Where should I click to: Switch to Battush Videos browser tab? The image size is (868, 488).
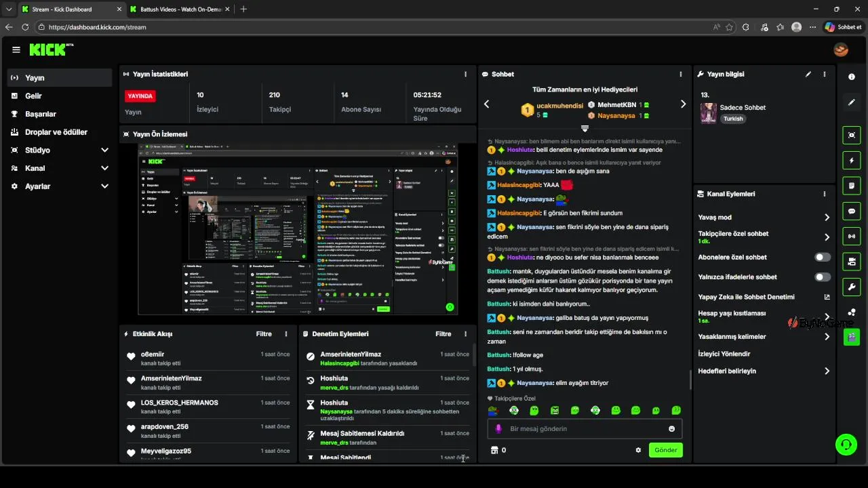179,9
